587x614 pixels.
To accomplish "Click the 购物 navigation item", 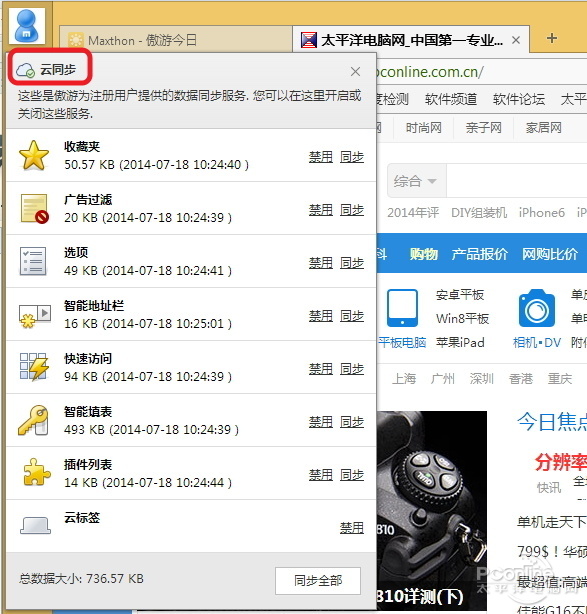I will tap(423, 254).
